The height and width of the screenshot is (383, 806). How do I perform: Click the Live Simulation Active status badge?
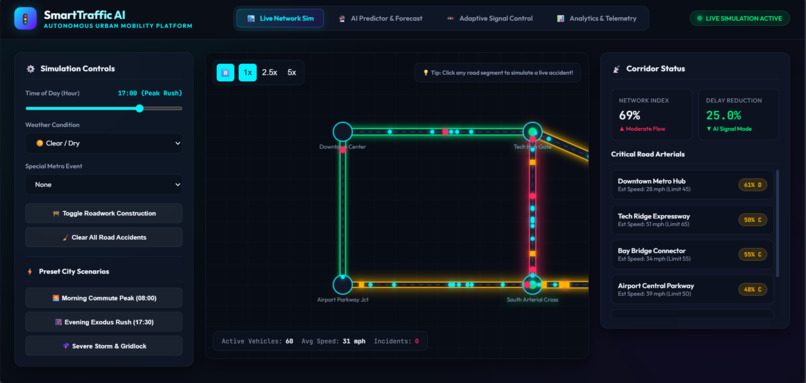coord(739,19)
